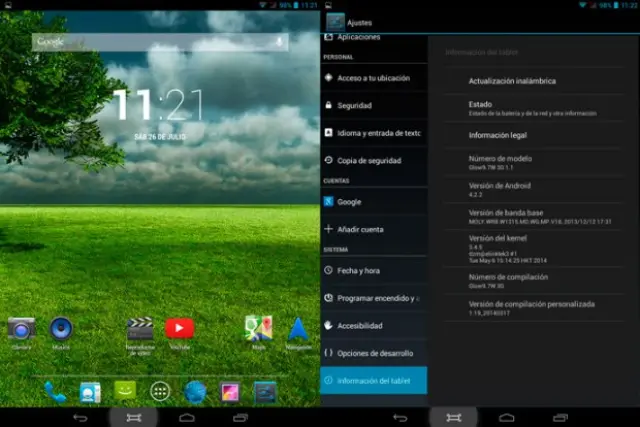Open the Gallery app in the dock
The image size is (640, 427).
pyautogui.click(x=230, y=391)
